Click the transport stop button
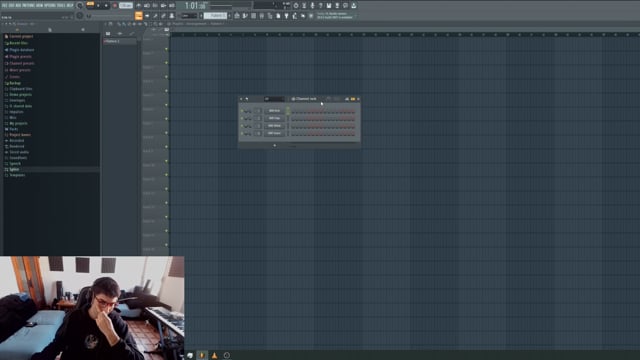640x360 pixels. pos(106,6)
